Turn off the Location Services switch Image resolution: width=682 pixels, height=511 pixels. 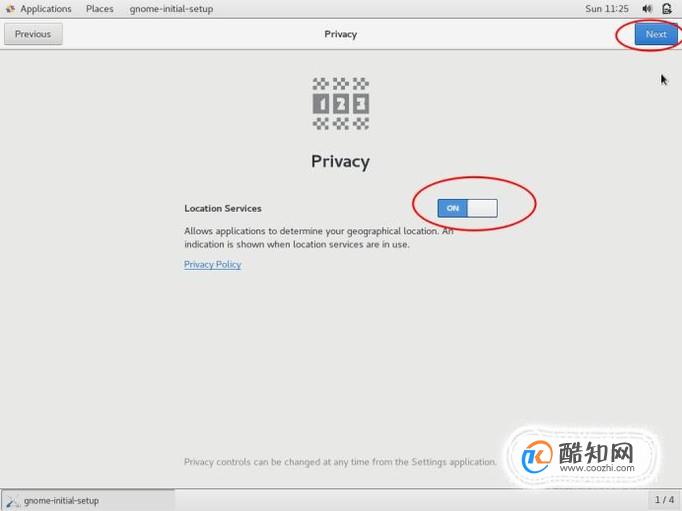468,208
